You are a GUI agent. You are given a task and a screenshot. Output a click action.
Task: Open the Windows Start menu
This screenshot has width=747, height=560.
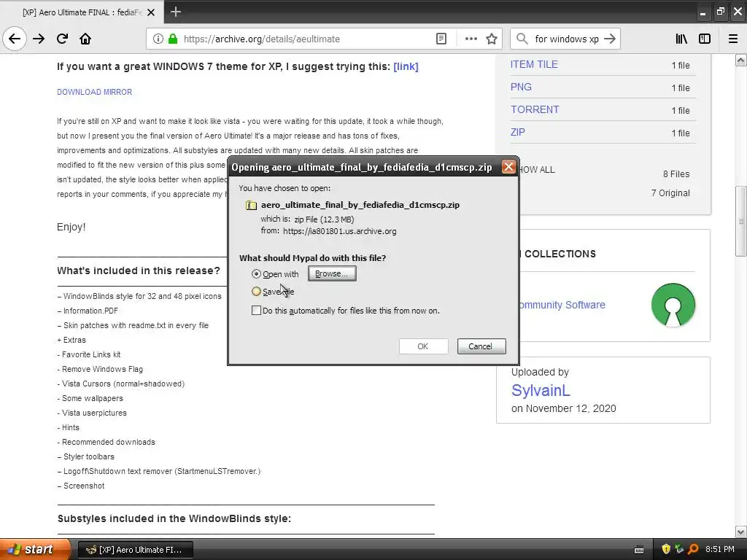pyautogui.click(x=34, y=550)
